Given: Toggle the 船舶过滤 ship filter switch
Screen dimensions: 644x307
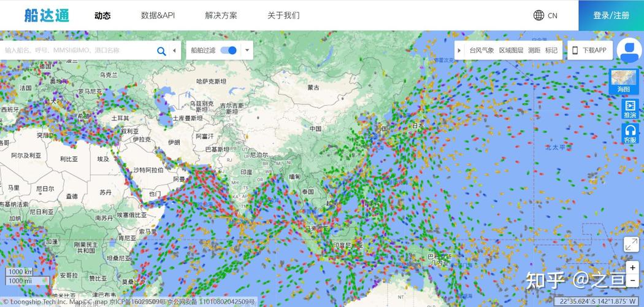Looking at the screenshot, I should coord(228,50).
